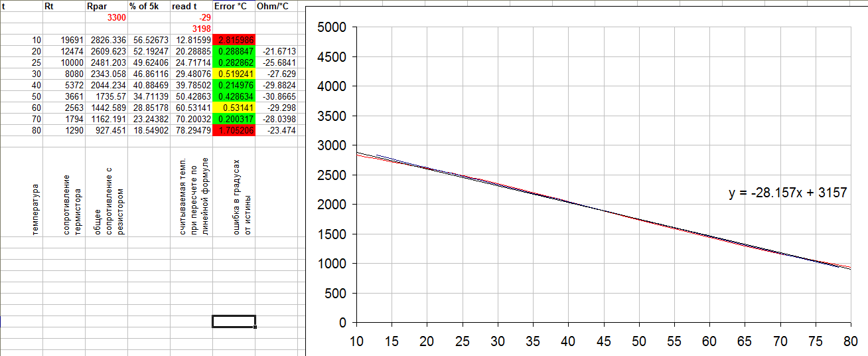The width and height of the screenshot is (868, 356).
Task: Click the trendline equation label on chart
Action: (x=788, y=193)
